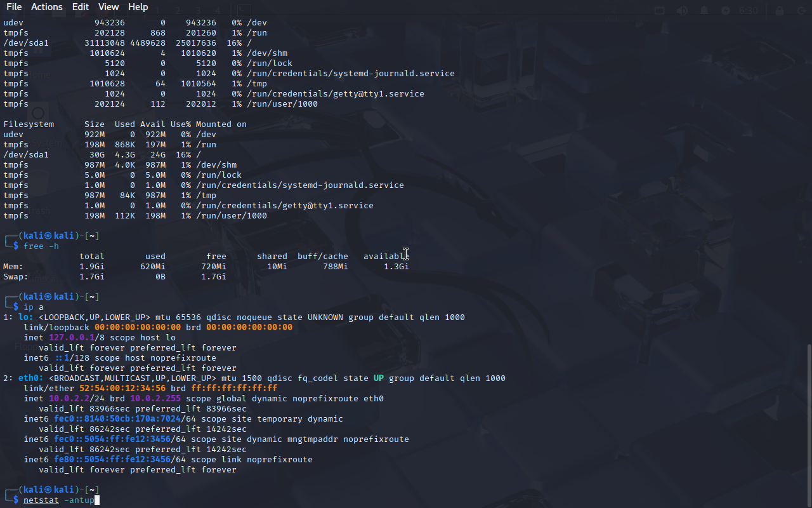Screen dimensions: 812x508
Task: Click the total memory value 1.9Gi
Action: 92,267
